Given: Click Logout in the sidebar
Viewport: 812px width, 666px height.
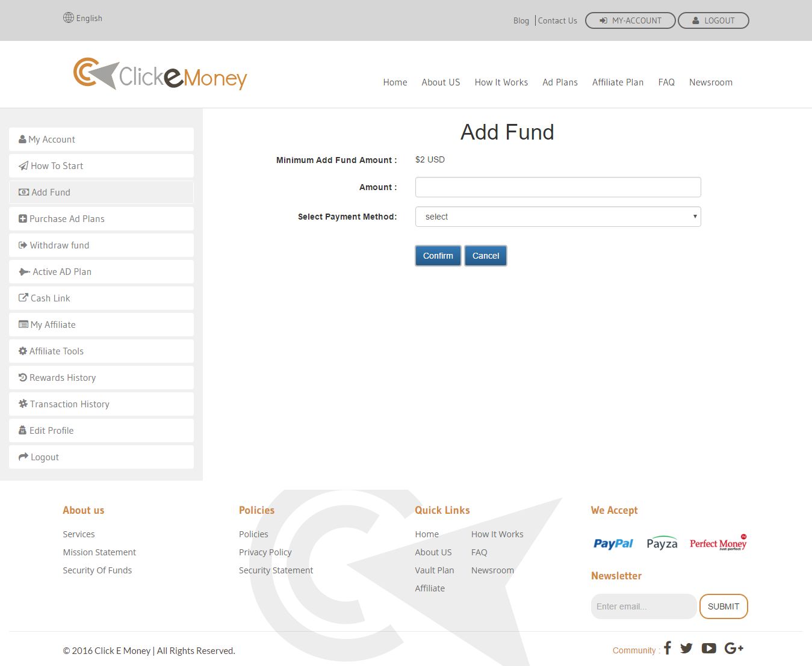Looking at the screenshot, I should tap(101, 457).
